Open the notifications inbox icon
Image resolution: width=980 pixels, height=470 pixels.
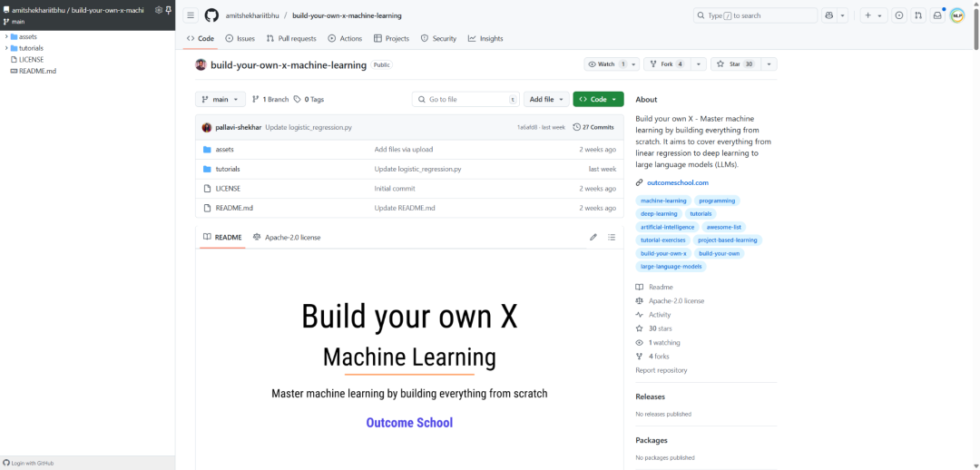(x=937, y=15)
